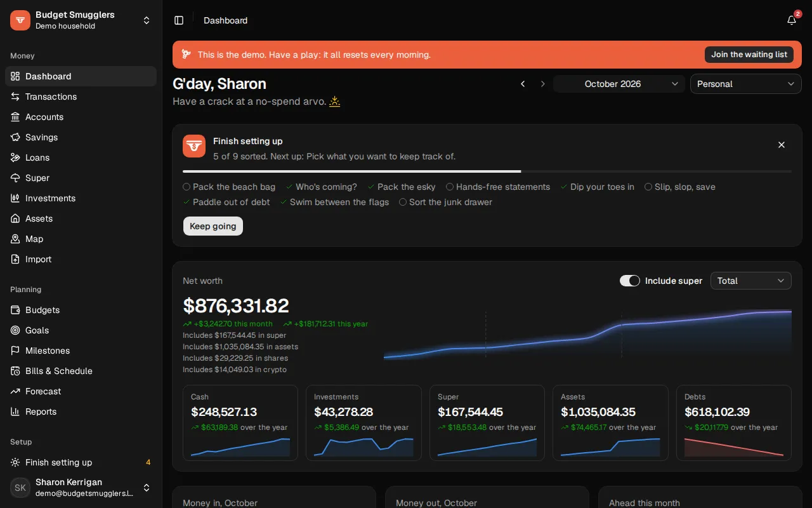This screenshot has width=812, height=508.
Task: Open the Total net worth dropdown
Action: point(751,281)
